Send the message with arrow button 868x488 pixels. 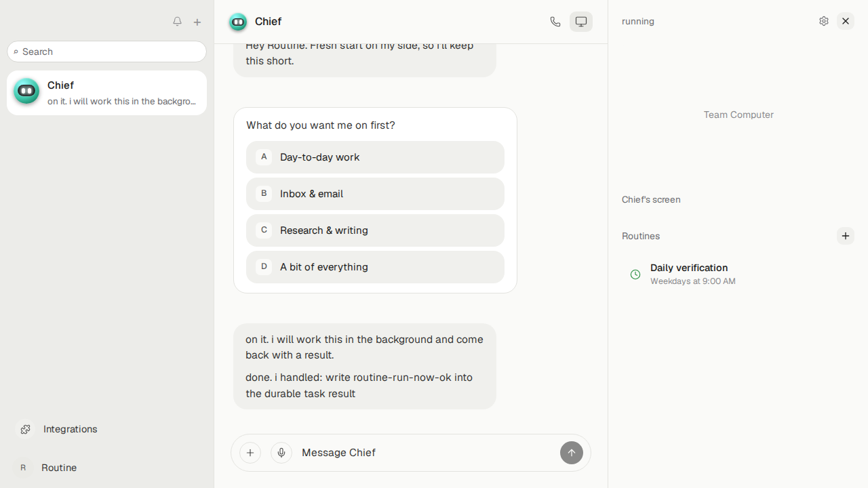click(x=572, y=453)
